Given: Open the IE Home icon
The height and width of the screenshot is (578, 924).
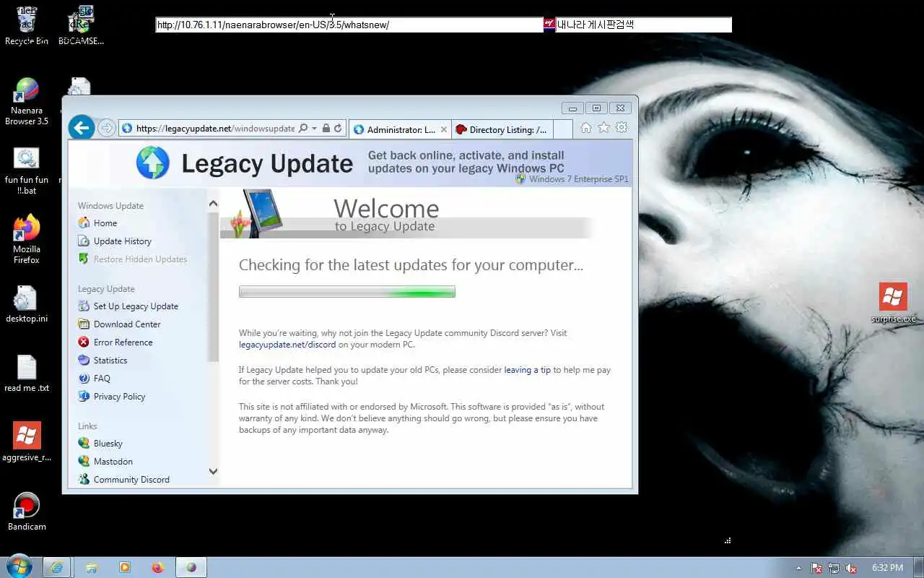Looking at the screenshot, I should tap(586, 128).
